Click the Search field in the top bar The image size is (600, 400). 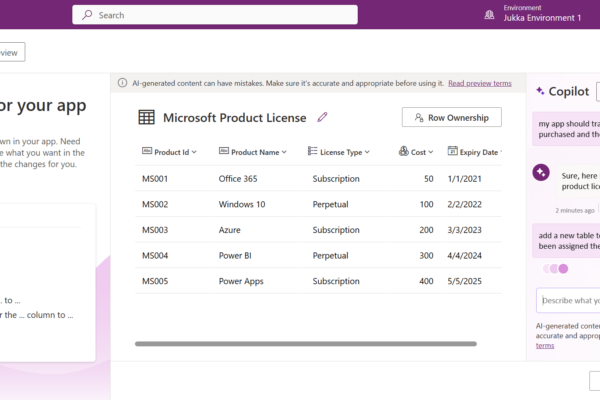pos(215,15)
